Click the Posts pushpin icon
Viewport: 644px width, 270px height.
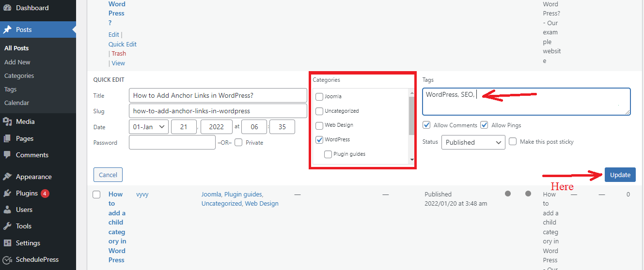pyautogui.click(x=7, y=30)
